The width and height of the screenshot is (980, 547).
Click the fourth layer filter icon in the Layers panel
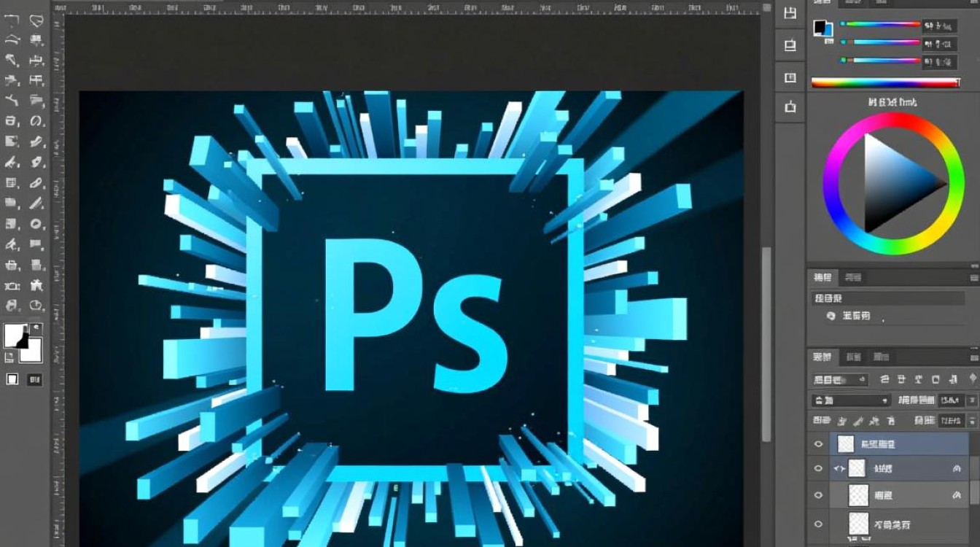coord(936,379)
